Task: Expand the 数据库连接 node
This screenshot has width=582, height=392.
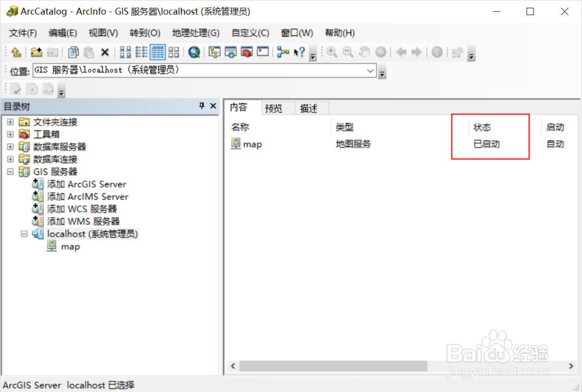Action: [10, 159]
